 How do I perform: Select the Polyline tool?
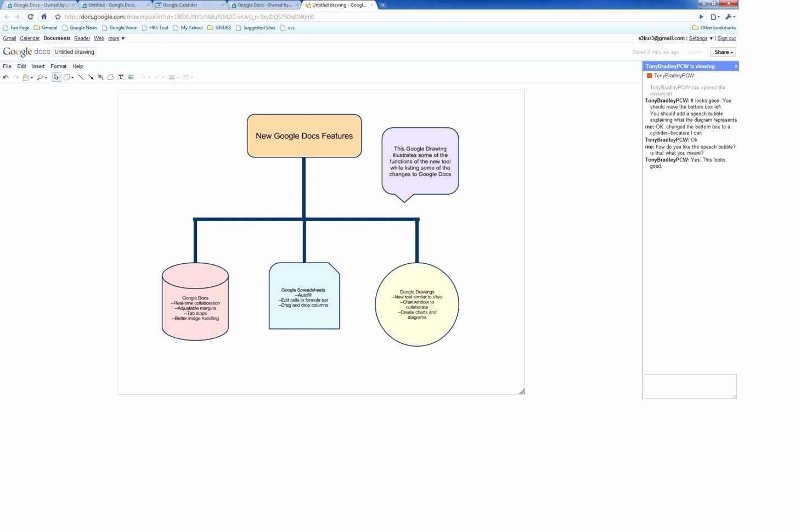[x=110, y=77]
